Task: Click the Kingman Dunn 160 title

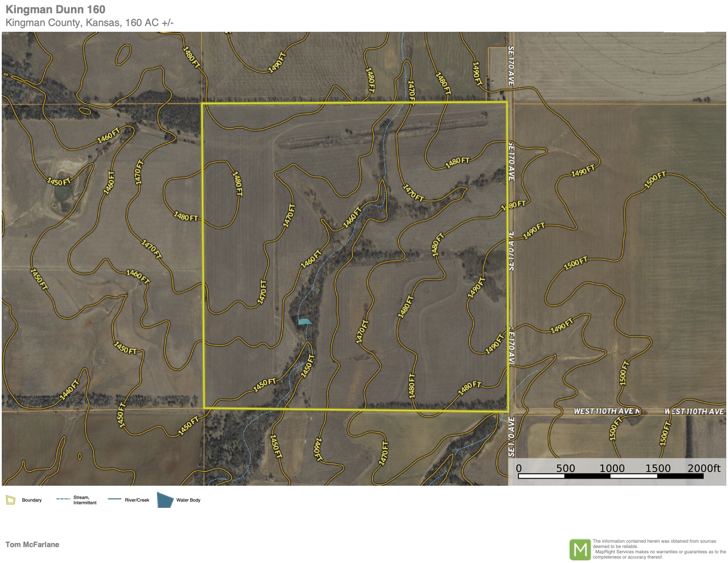Action: (56, 9)
